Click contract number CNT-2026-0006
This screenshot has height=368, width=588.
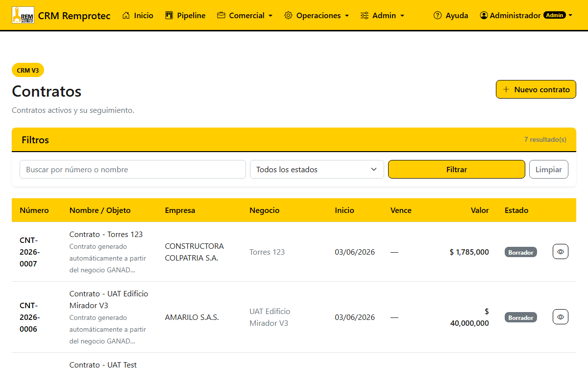[29, 317]
